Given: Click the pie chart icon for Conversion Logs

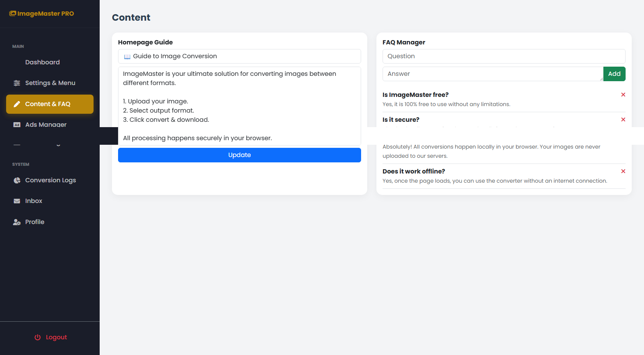Looking at the screenshot, I should tap(17, 180).
